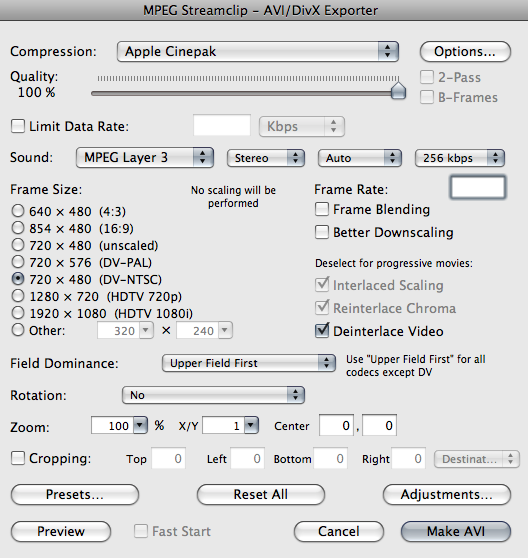Image resolution: width=528 pixels, height=558 pixels.
Task: Open the Stereo channel dropdown
Action: coord(266,158)
